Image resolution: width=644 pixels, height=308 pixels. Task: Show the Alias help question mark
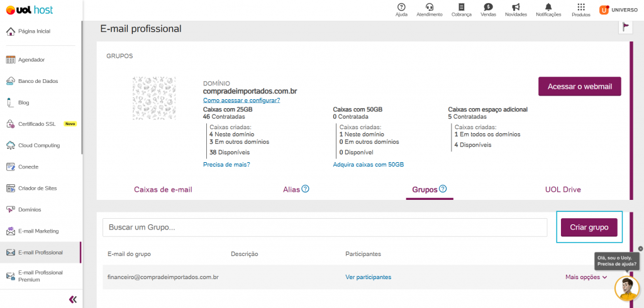click(305, 189)
